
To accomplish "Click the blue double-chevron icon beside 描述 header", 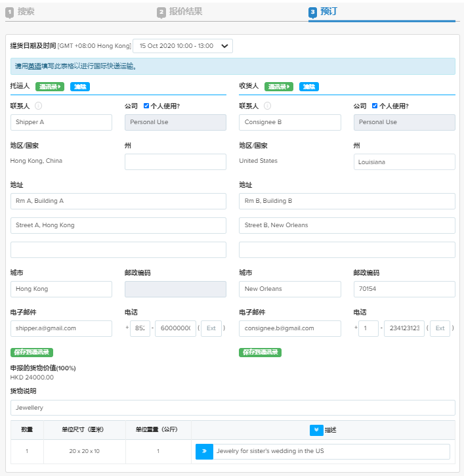I will pyautogui.click(x=316, y=430).
